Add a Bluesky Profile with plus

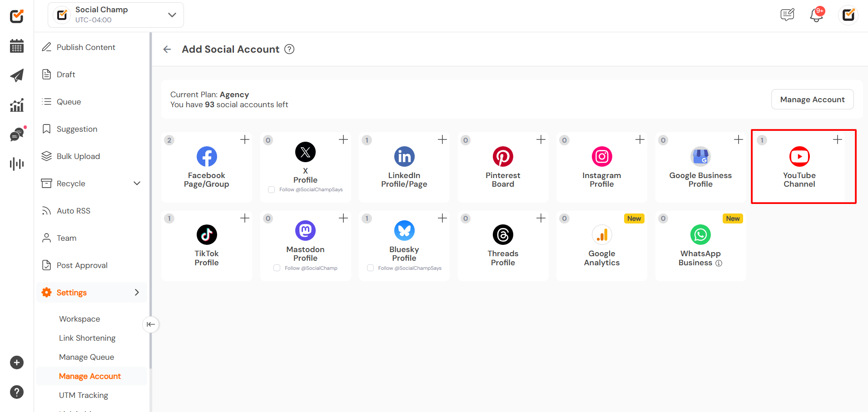442,218
